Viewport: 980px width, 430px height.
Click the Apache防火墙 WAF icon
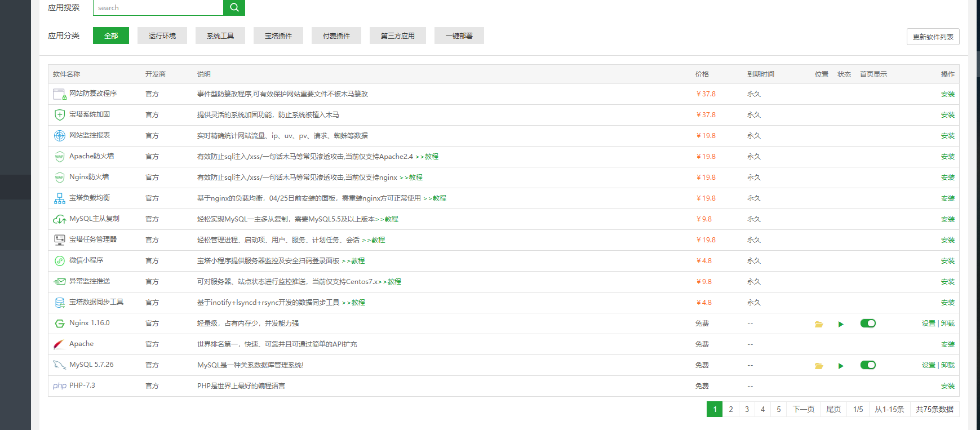60,157
